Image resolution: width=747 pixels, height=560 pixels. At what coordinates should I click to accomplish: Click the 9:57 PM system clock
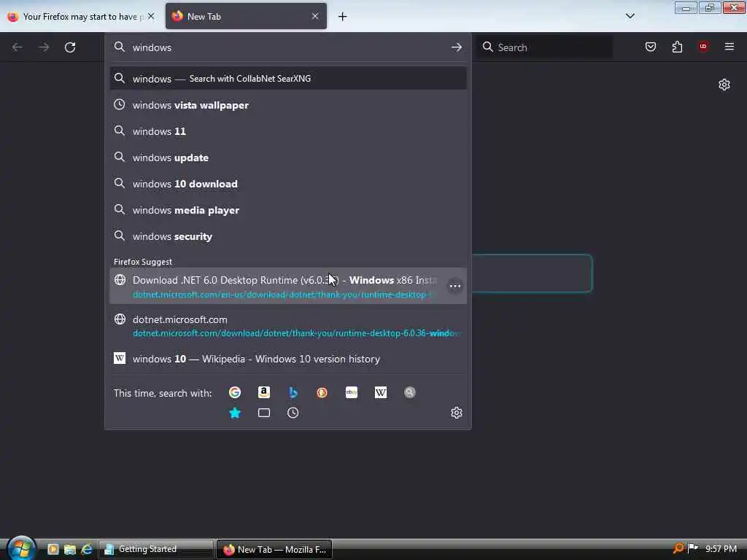(x=721, y=548)
